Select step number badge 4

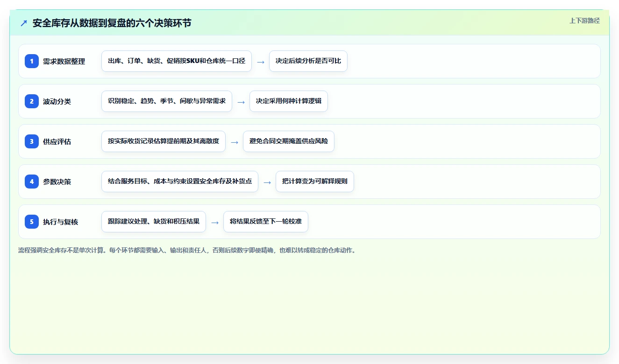click(x=32, y=182)
